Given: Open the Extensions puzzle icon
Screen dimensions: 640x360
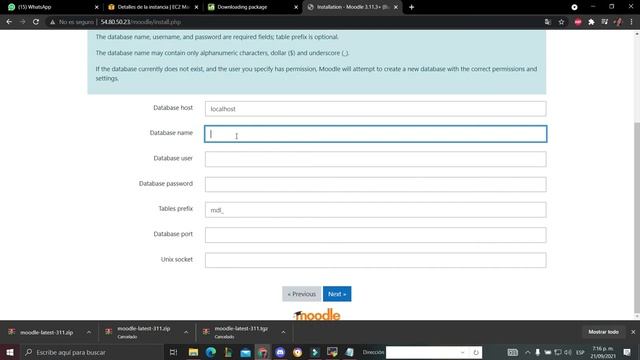Looking at the screenshot, I should [x=591, y=22].
